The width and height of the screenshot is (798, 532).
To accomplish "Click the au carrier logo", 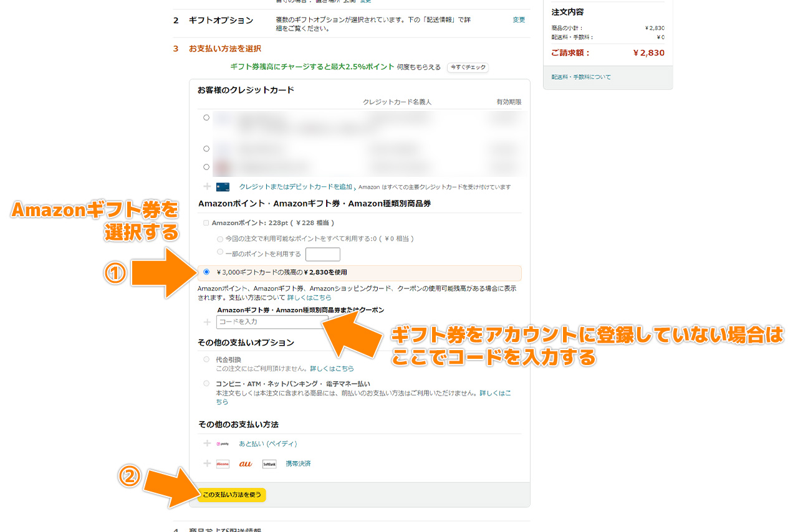I will pyautogui.click(x=246, y=464).
